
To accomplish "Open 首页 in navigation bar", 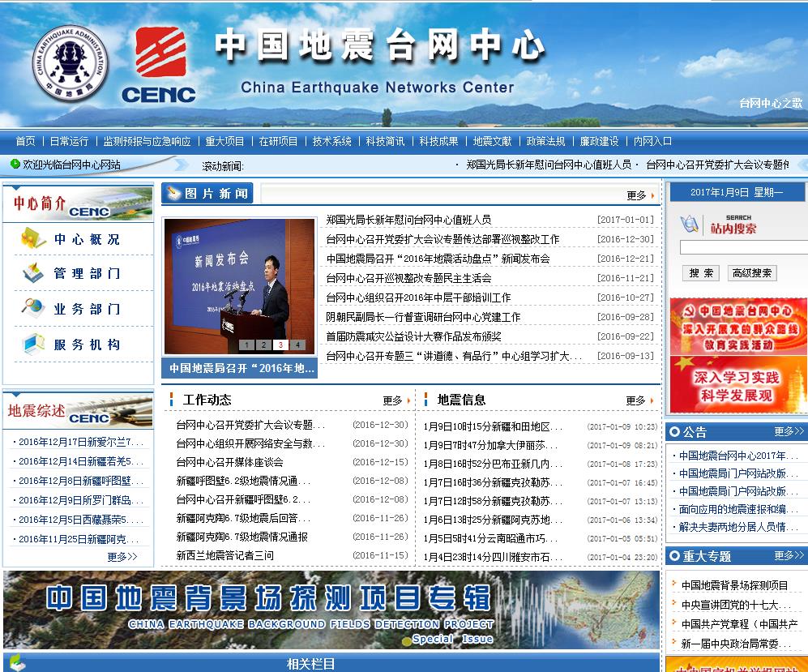I will (x=25, y=141).
